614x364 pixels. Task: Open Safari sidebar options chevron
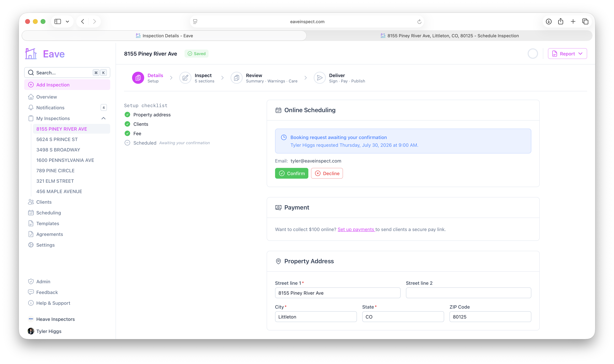click(68, 22)
